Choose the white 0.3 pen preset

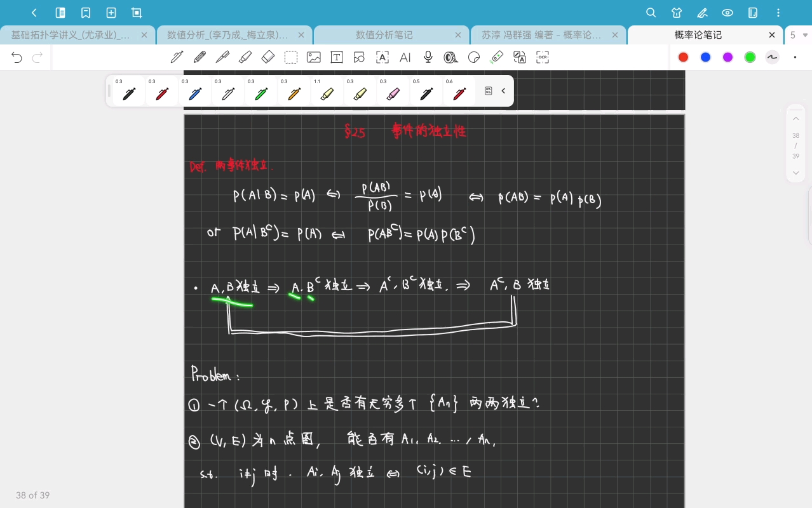[227, 91]
